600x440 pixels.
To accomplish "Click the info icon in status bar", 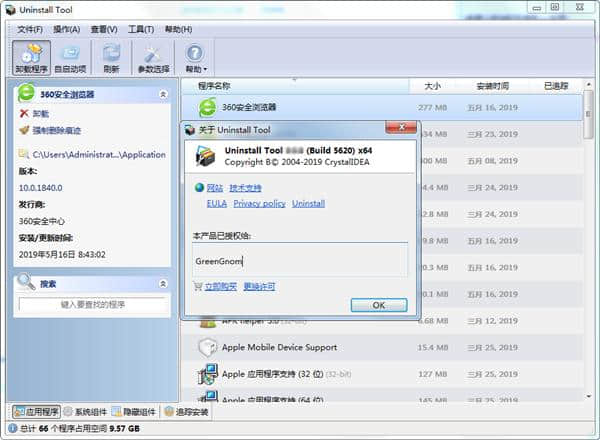I will click(13, 428).
